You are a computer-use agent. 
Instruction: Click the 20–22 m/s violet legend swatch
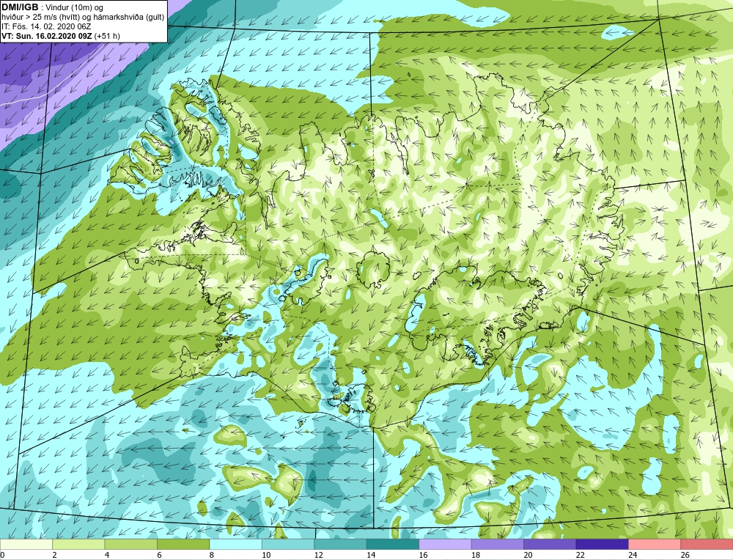[x=550, y=544]
